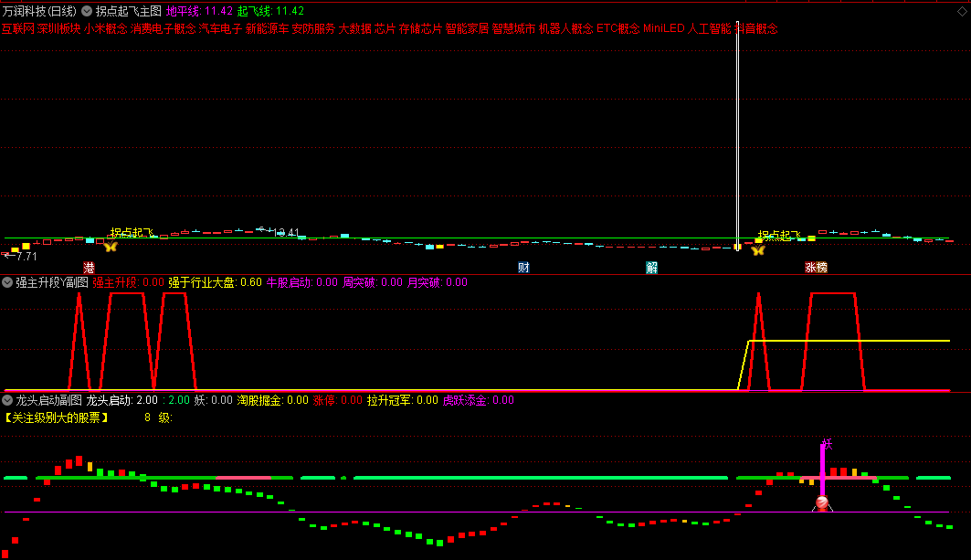
Task: Click the 虎跃添金: 0.00 readout
Action: 478,400
